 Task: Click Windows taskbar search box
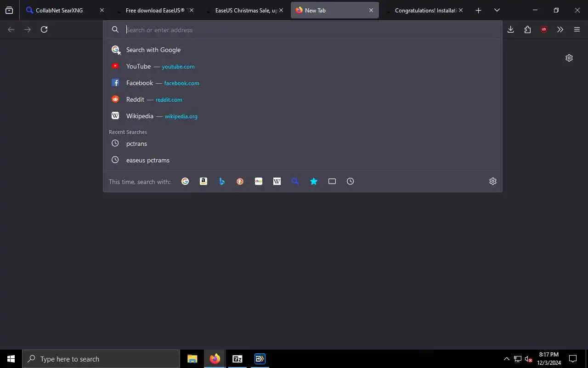click(101, 359)
